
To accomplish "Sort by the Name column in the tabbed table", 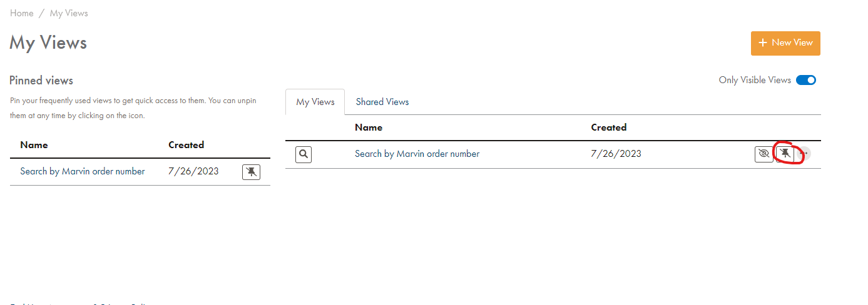I will pos(369,127).
